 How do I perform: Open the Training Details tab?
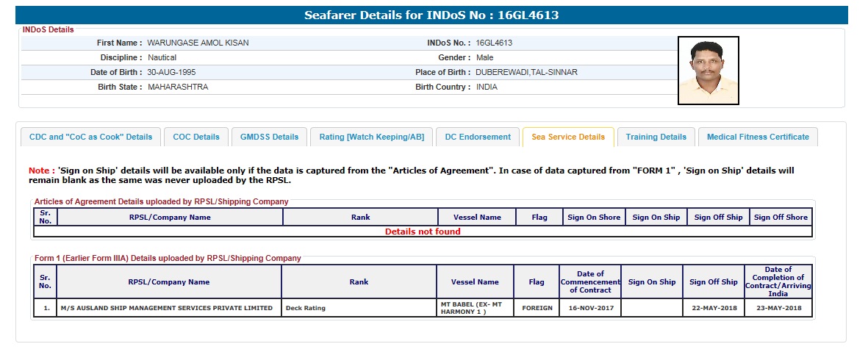[x=656, y=137]
